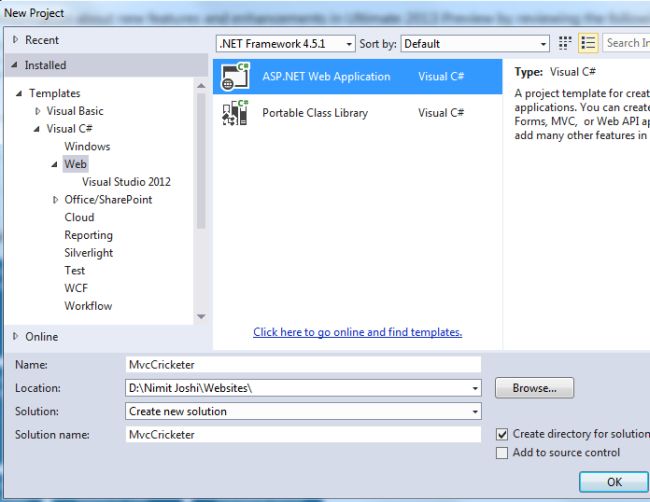This screenshot has height=502, width=650.
Task: Click the Solution name input field
Action: pos(303,435)
